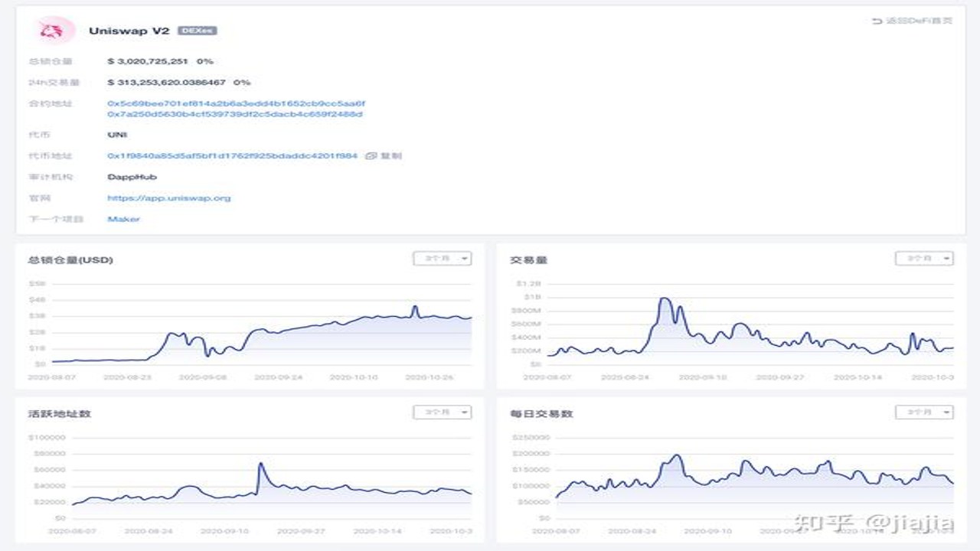Viewport: 980px width, 551px height.
Task: Click the 总锁仓量(USD) chart title
Action: tap(70, 260)
